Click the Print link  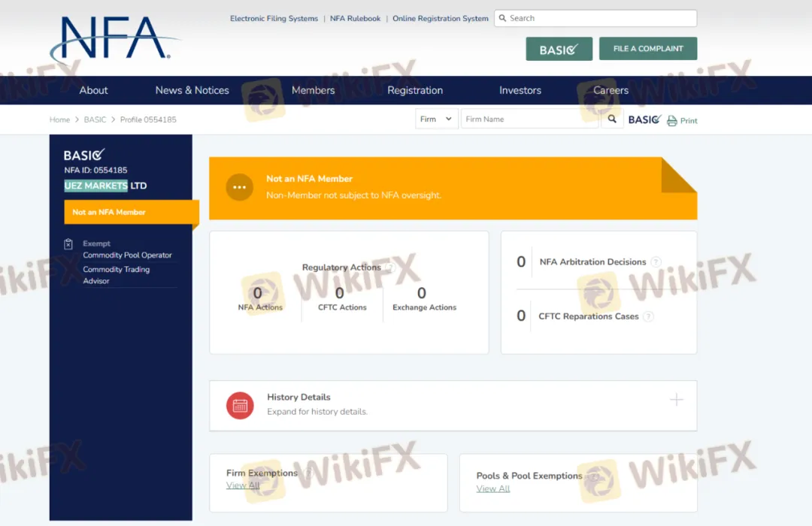[689, 121]
